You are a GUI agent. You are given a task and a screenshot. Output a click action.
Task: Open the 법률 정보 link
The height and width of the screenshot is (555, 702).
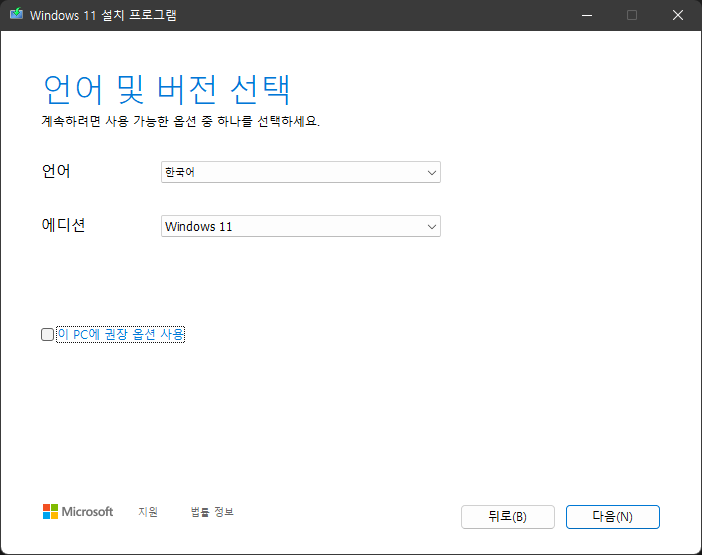(212, 512)
